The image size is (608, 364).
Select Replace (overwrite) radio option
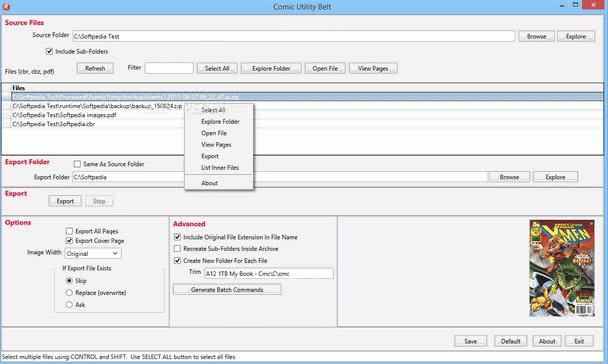(x=69, y=293)
